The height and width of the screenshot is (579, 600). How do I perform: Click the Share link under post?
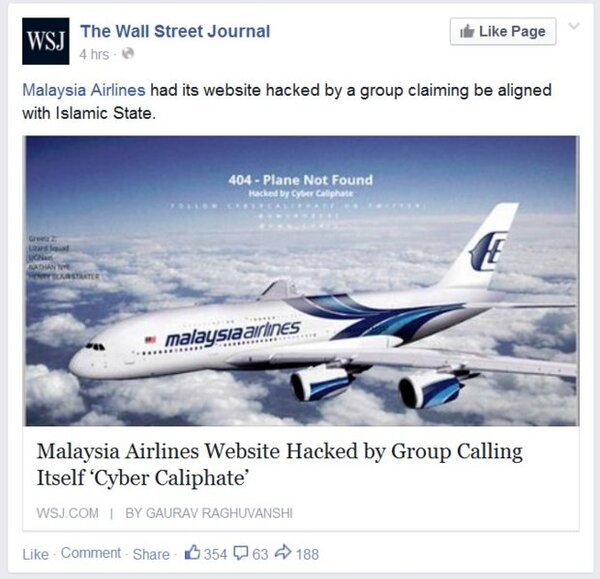click(151, 554)
